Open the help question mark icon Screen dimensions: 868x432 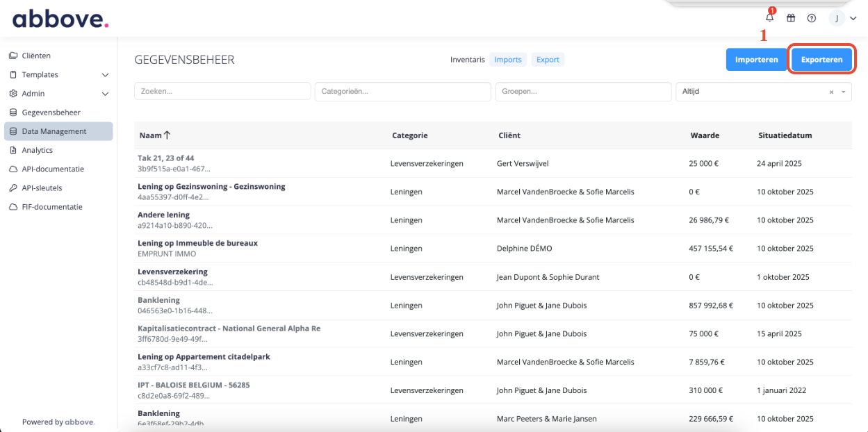[x=811, y=18]
